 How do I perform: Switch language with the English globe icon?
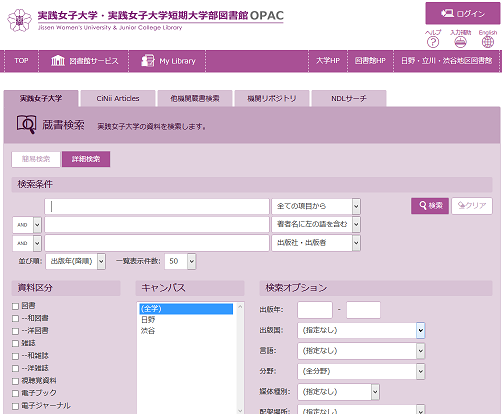coord(488,42)
